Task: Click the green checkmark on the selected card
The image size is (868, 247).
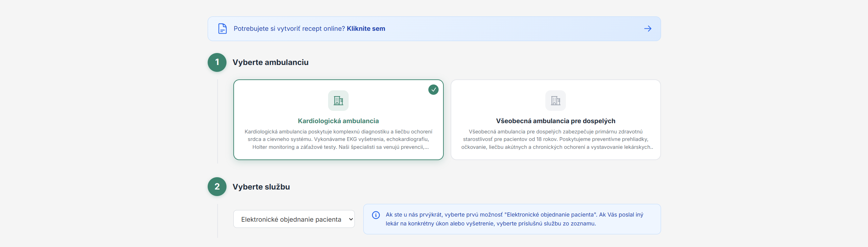Action: 433,90
